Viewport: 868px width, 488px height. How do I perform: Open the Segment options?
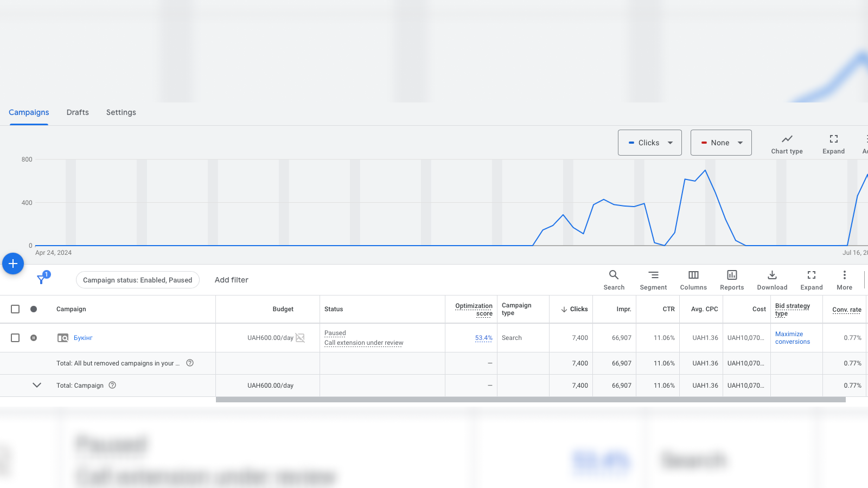653,280
